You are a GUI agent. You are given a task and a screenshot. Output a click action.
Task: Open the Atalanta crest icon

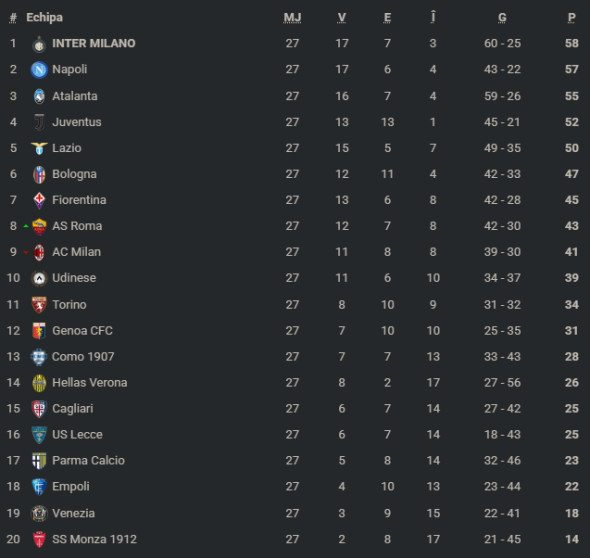pos(39,96)
